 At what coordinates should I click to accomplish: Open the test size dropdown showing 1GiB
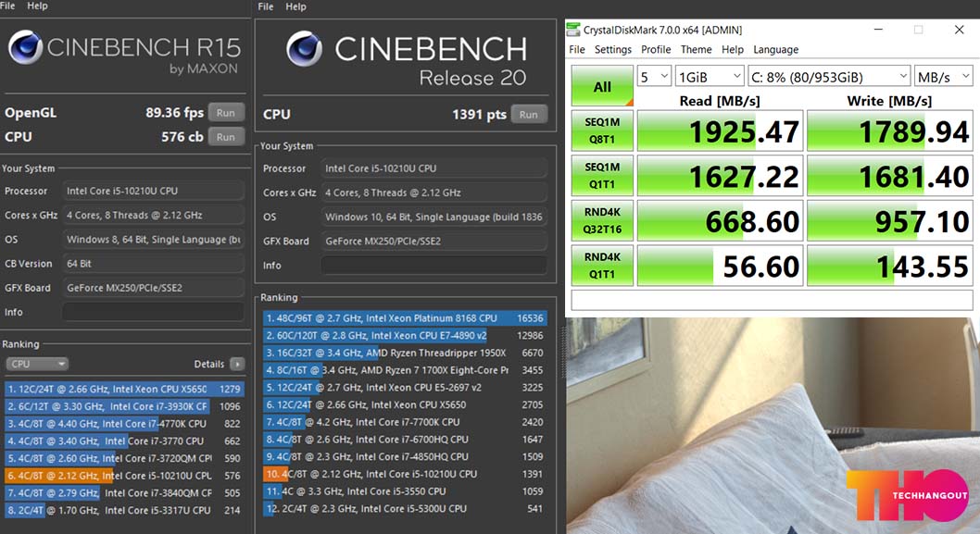(710, 77)
